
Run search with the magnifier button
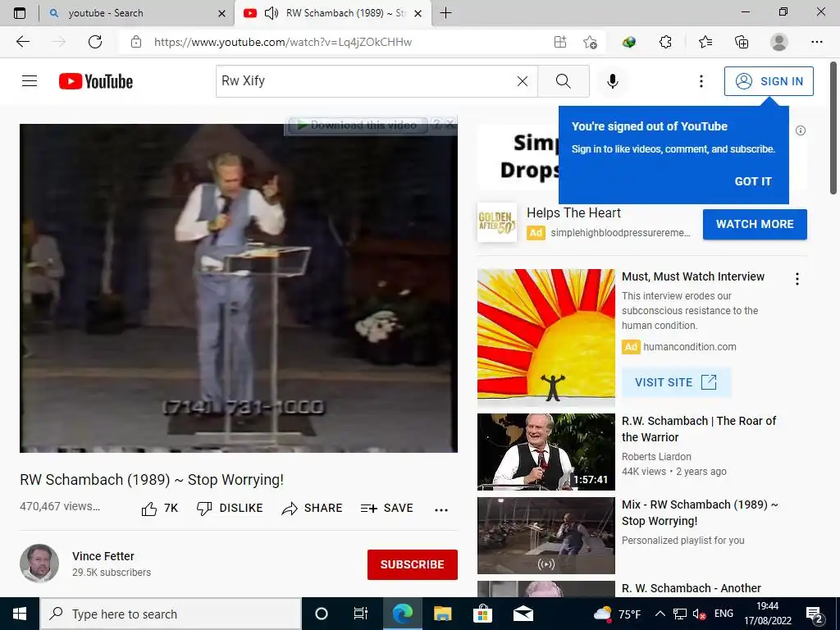tap(563, 81)
